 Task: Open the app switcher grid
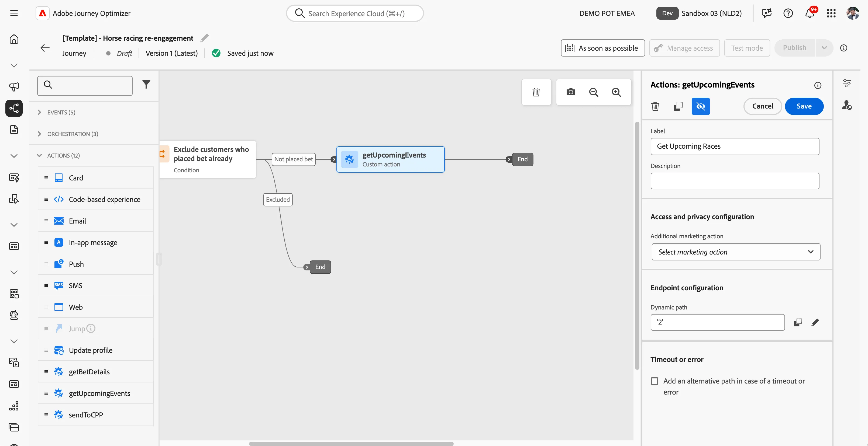coord(831,13)
